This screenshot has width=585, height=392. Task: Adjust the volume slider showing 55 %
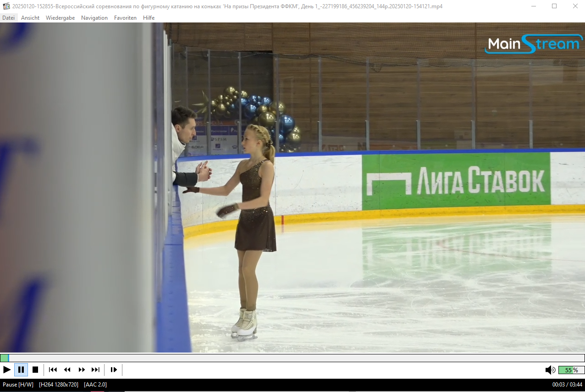click(571, 370)
